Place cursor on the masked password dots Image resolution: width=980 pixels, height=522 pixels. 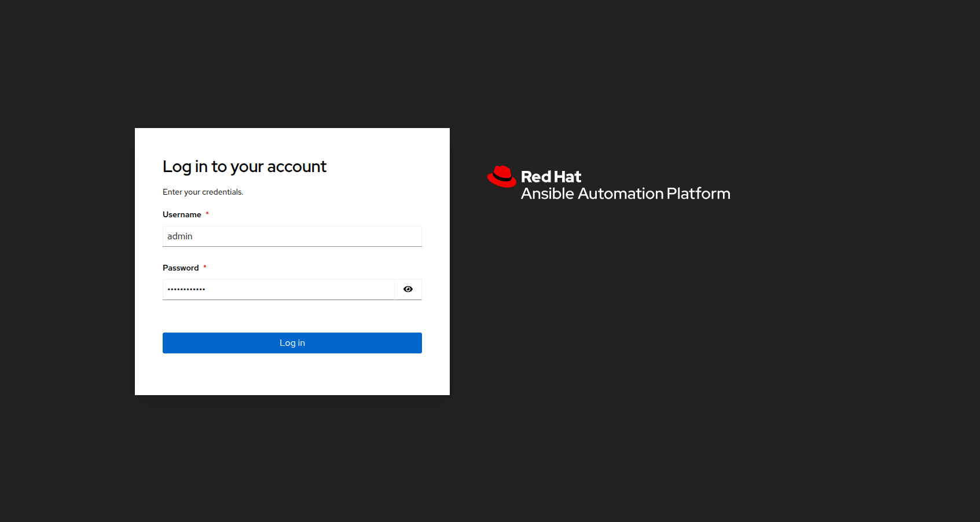(186, 289)
